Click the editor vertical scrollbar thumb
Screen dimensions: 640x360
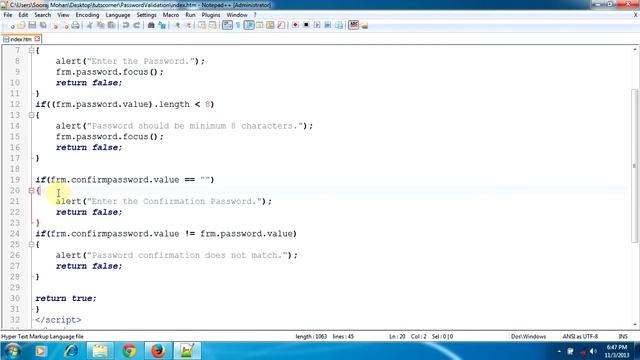[x=635, y=165]
